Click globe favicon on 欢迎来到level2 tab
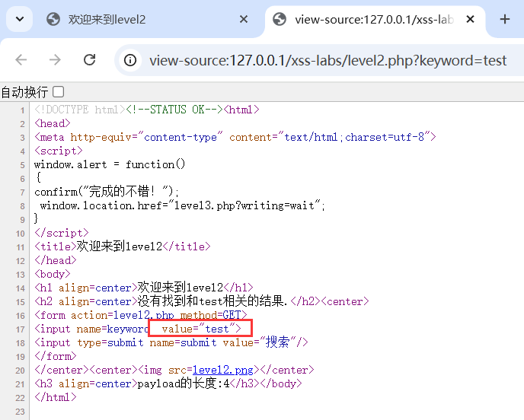The image size is (524, 420). tap(53, 19)
